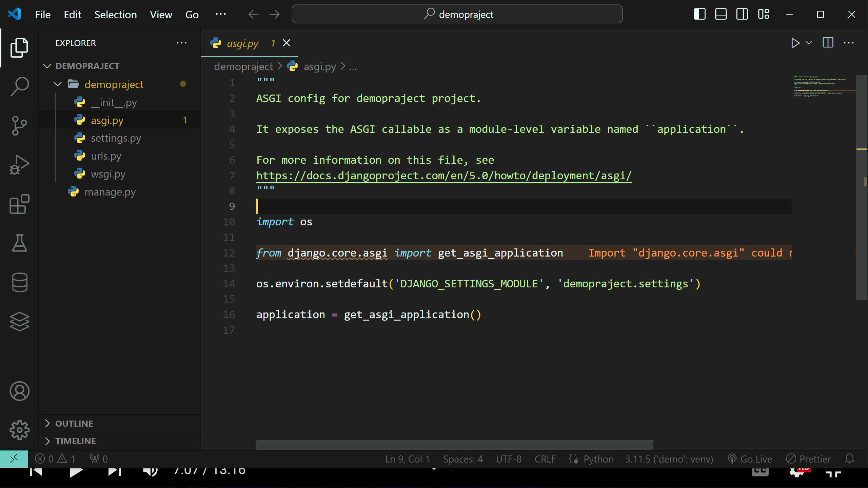Toggle the primary side bar visibility
The height and width of the screenshot is (488, 868).
(699, 14)
